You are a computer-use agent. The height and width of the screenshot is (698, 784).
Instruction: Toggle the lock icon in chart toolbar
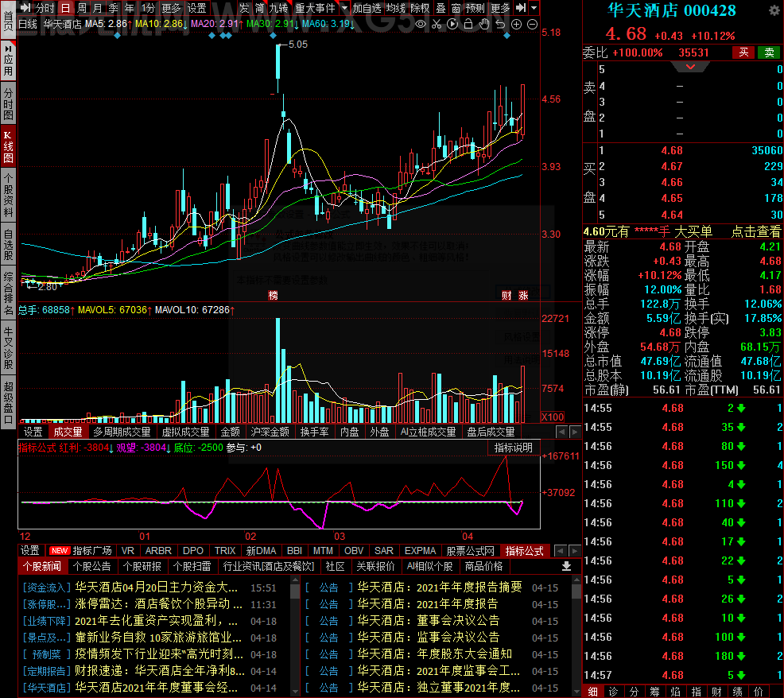click(468, 24)
